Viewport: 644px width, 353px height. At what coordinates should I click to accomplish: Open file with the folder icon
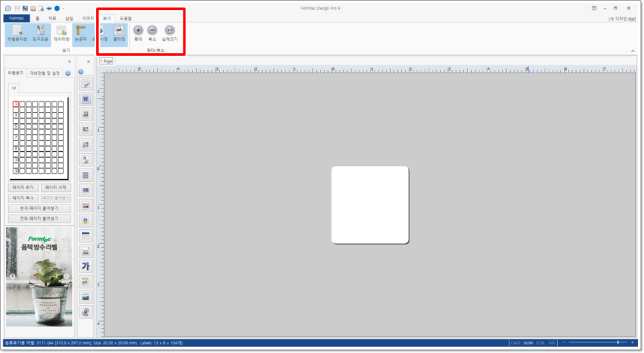click(33, 8)
